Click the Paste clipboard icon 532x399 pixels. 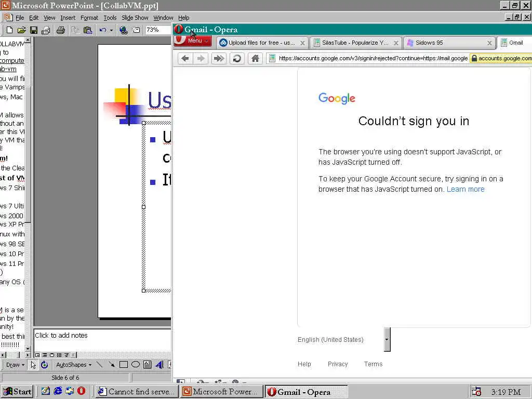coord(87,30)
